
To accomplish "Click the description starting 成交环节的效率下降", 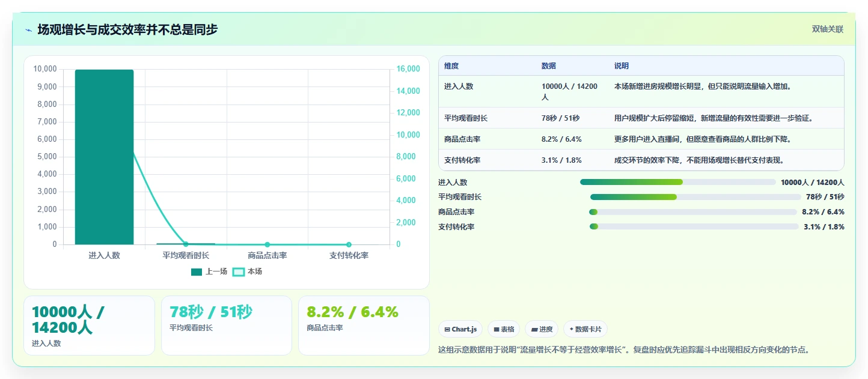I will coord(699,160).
